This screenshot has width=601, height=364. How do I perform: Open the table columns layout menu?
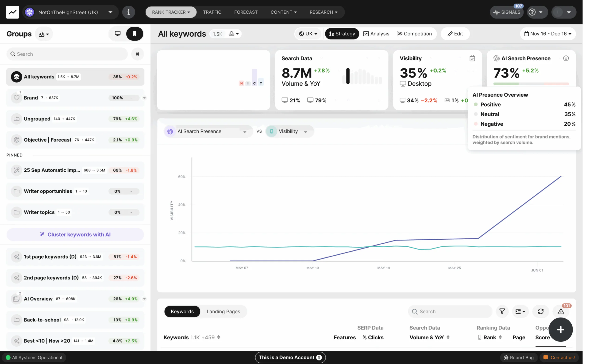click(x=520, y=311)
